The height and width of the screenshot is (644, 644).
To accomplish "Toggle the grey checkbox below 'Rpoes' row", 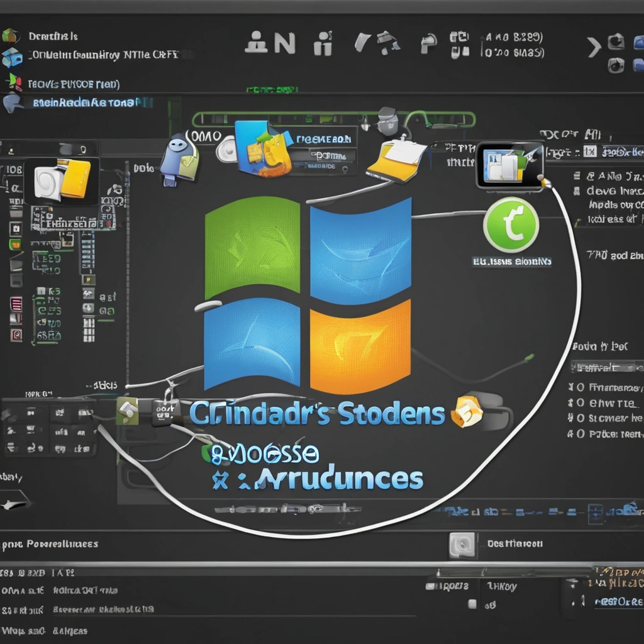I will 472,604.
